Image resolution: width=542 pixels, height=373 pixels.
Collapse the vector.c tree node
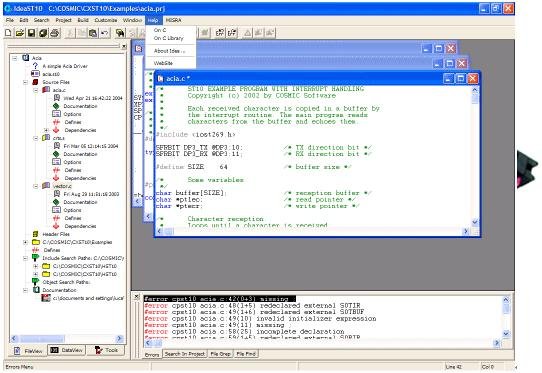point(36,186)
